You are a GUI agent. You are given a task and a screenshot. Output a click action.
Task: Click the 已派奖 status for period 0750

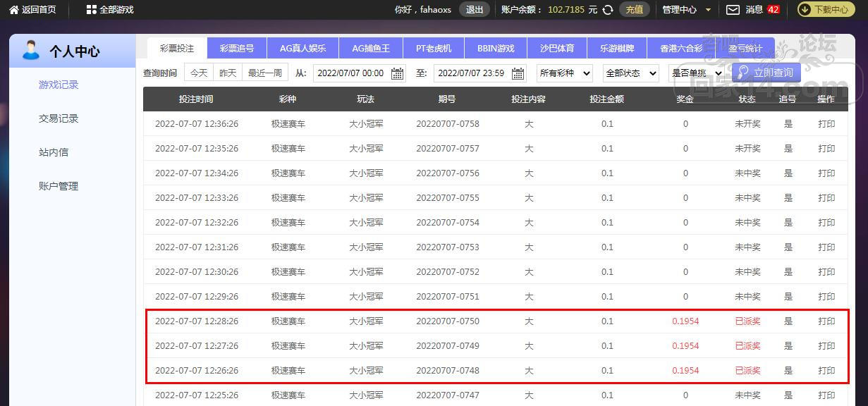pyautogui.click(x=748, y=321)
